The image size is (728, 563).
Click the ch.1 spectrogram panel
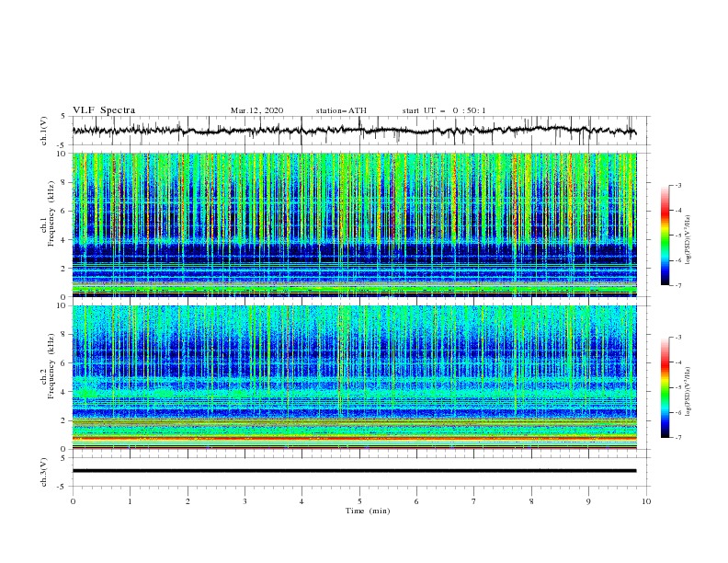pyautogui.click(x=354, y=224)
